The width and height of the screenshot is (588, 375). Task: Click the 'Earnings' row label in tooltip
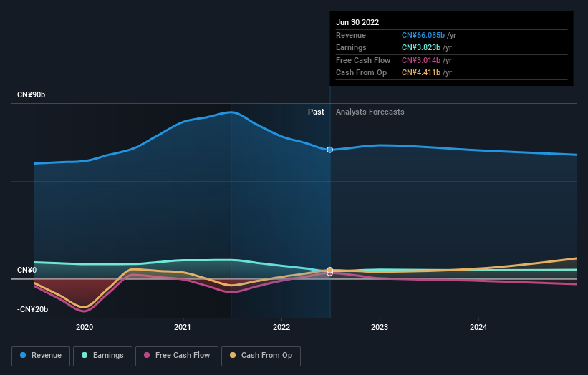(351, 47)
